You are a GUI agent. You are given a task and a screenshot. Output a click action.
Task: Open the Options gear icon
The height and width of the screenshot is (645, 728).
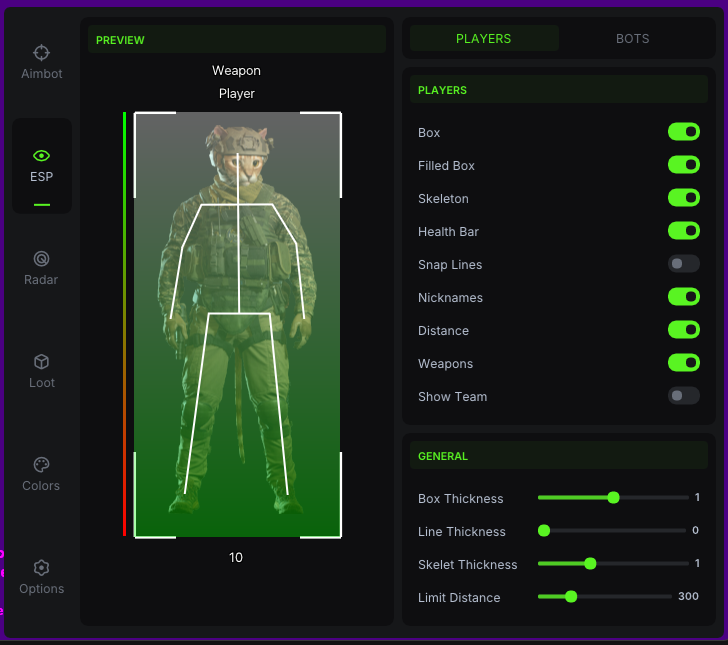[x=41, y=568]
